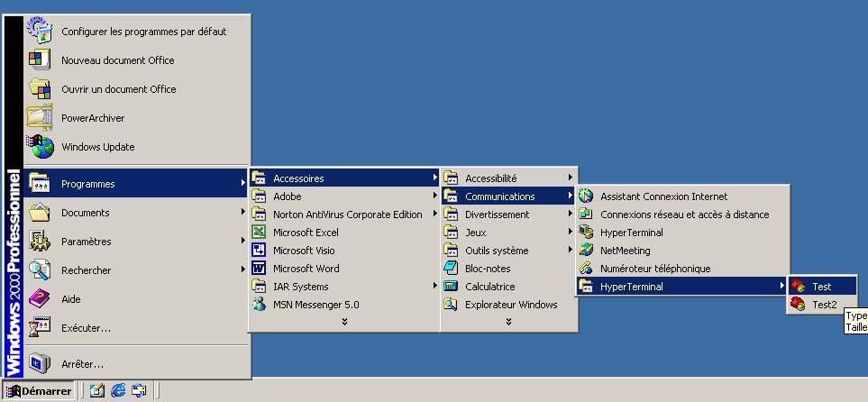Click the Documents folder icon

pos(40,212)
